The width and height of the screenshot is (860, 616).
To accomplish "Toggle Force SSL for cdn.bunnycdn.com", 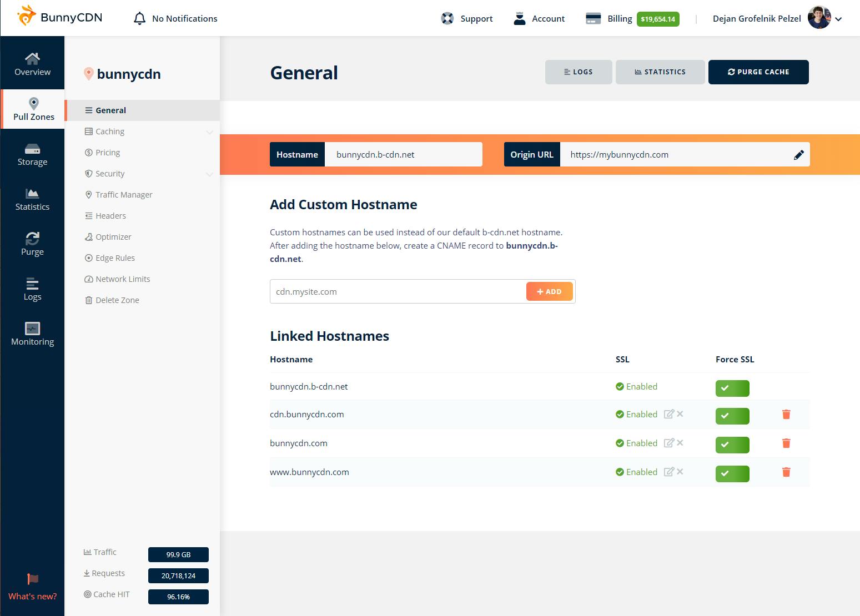I will (732, 416).
